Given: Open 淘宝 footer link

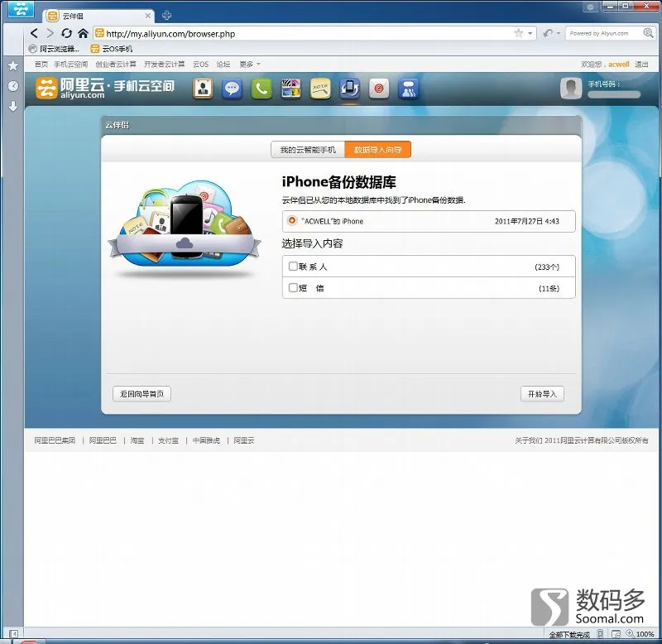Looking at the screenshot, I should pyautogui.click(x=137, y=440).
